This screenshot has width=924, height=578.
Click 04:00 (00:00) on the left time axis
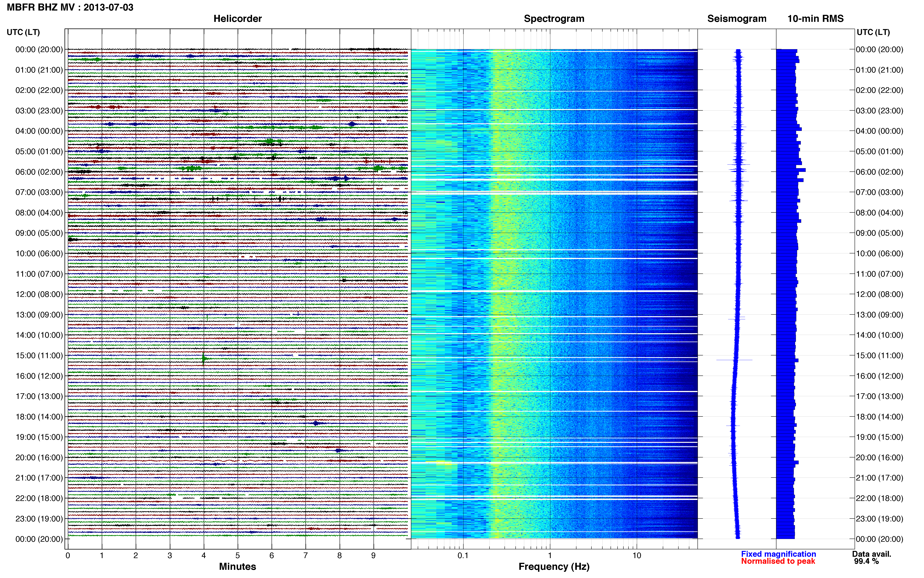coord(39,131)
